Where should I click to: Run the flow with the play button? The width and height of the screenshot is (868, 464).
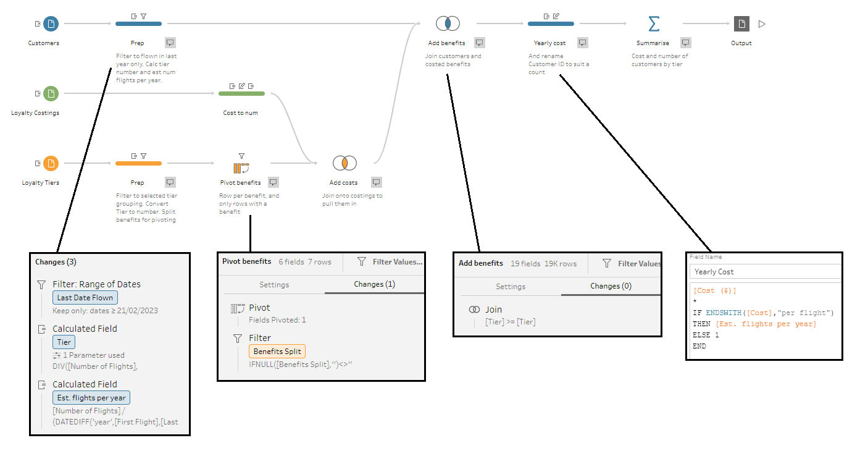(762, 24)
